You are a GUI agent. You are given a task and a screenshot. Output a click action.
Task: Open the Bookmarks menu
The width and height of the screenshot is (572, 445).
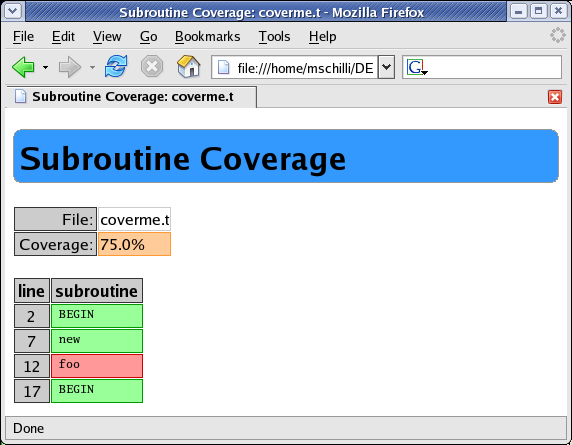click(x=208, y=36)
